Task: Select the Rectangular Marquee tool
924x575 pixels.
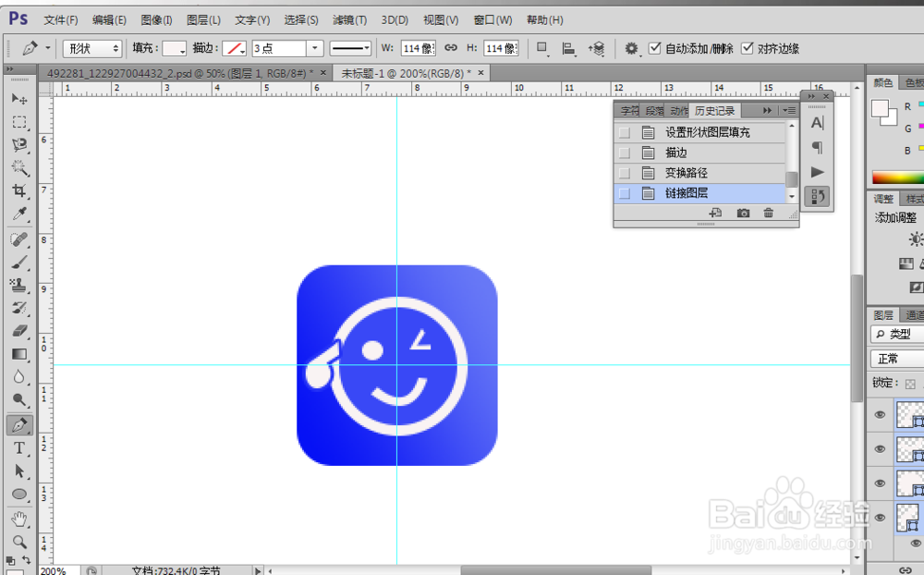Action: 19,122
